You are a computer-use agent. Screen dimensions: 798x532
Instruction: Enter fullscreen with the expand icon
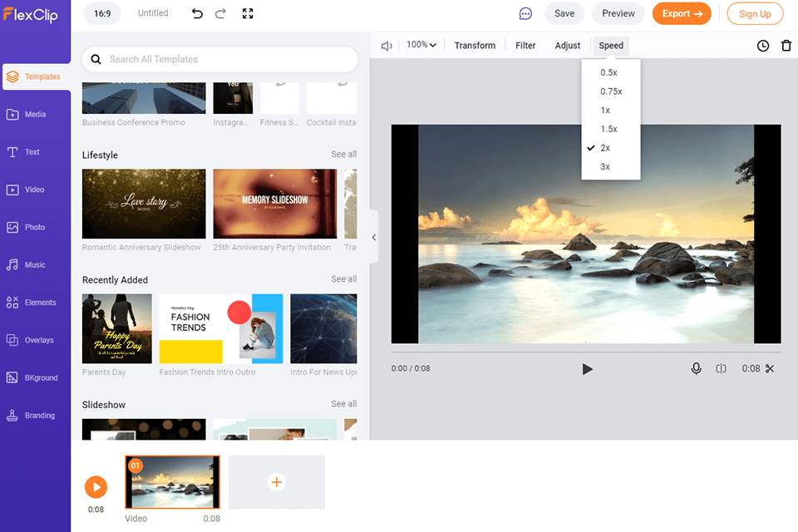[x=248, y=13]
